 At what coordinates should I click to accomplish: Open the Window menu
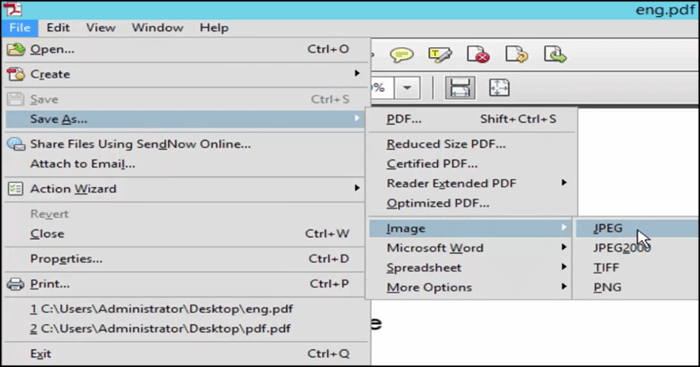(157, 28)
